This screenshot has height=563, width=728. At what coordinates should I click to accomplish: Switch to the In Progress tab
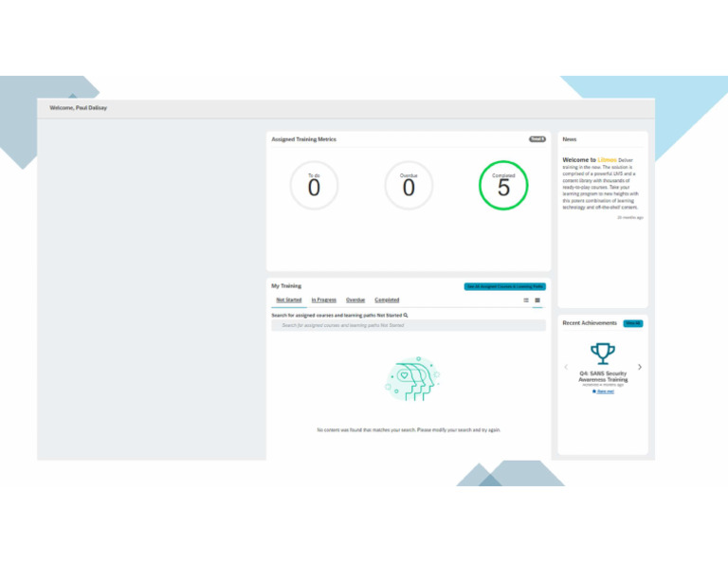pyautogui.click(x=323, y=300)
